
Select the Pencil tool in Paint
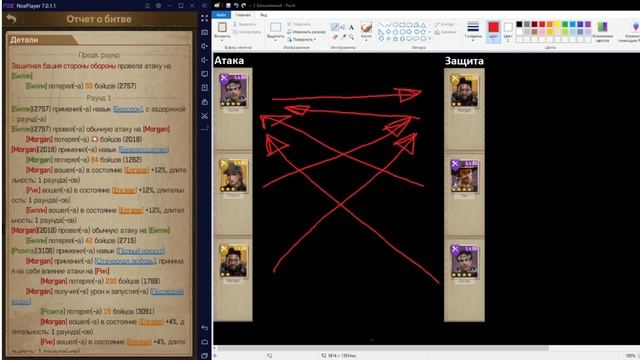(335, 27)
